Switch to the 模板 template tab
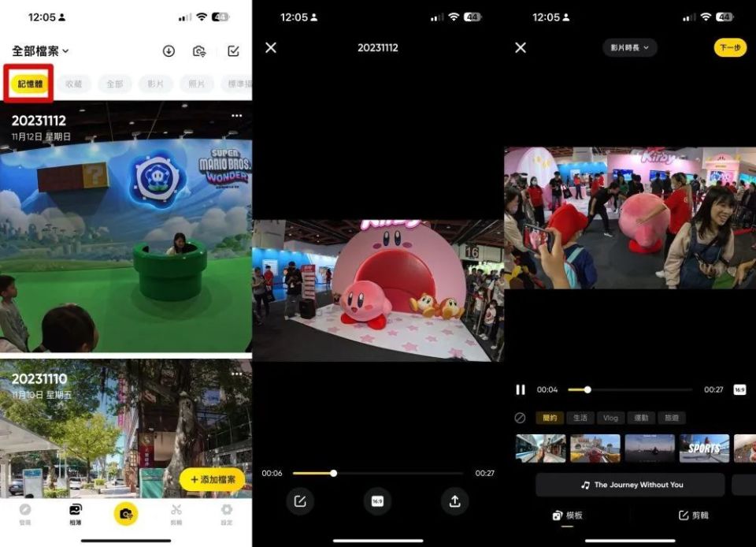Image resolution: width=756 pixels, height=547 pixels. click(568, 515)
